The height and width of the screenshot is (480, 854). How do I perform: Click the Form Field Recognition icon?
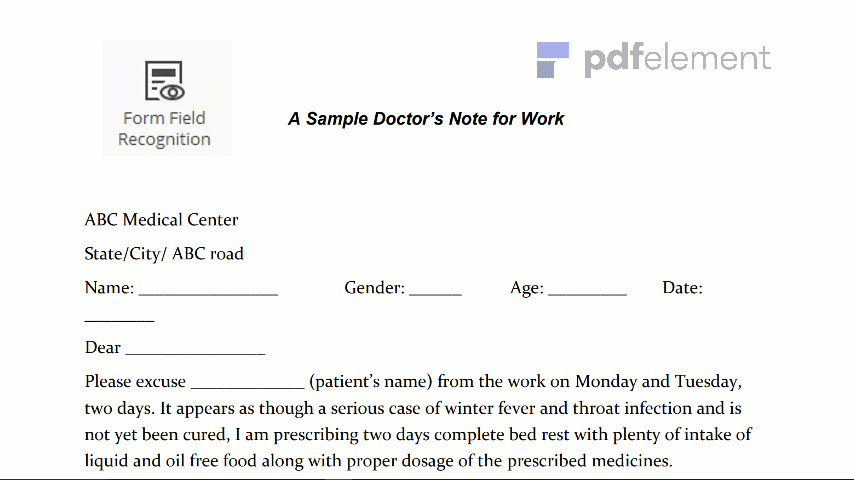pyautogui.click(x=166, y=81)
